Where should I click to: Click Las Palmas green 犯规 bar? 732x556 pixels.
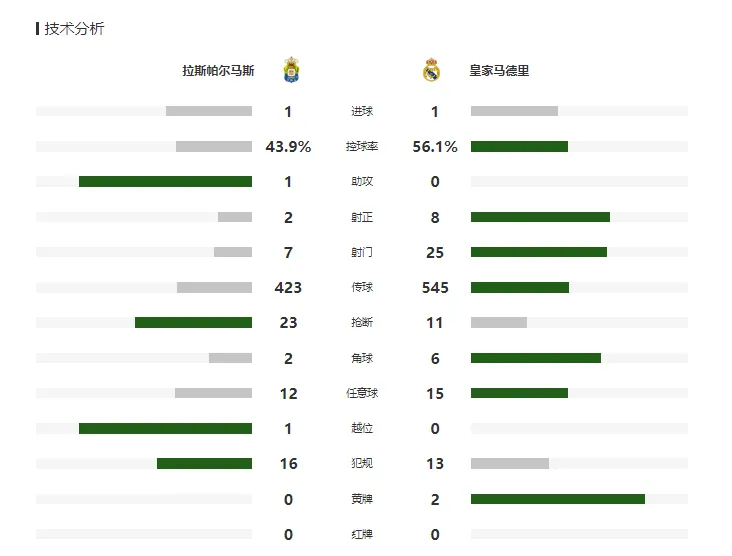[x=204, y=464]
